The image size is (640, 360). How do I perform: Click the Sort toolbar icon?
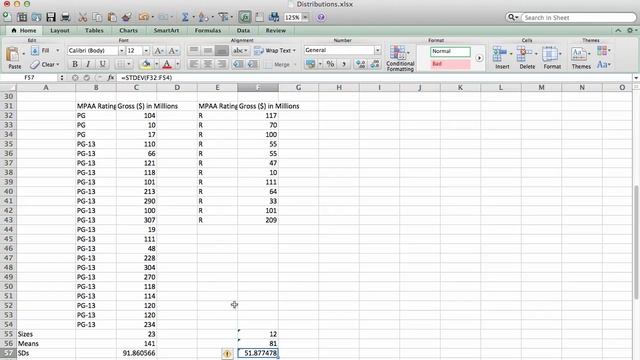202,17
